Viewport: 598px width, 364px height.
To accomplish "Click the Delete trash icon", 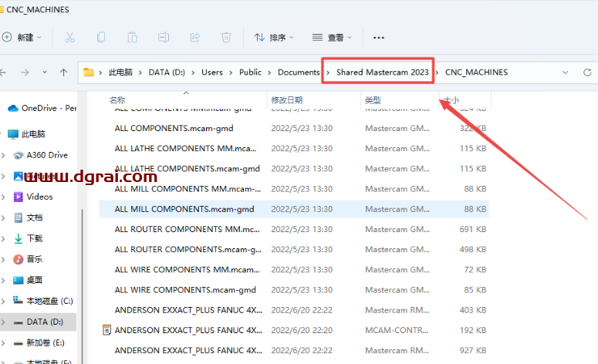I will [226, 37].
